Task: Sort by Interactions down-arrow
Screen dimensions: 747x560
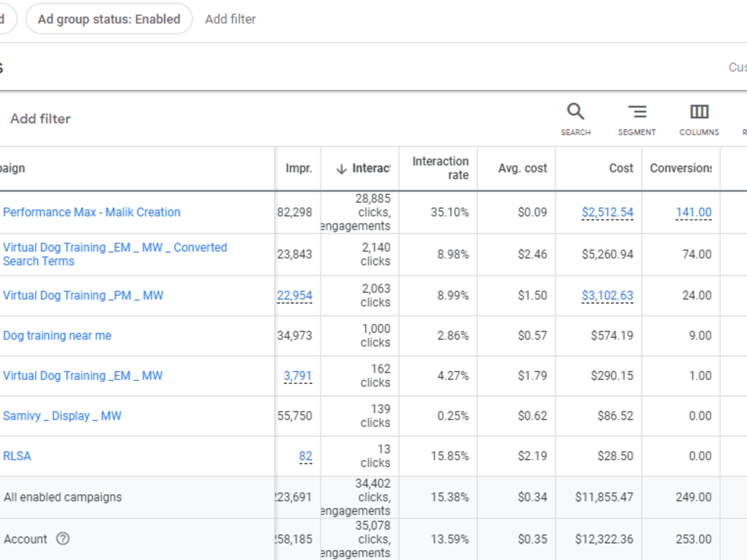Action: click(x=341, y=169)
